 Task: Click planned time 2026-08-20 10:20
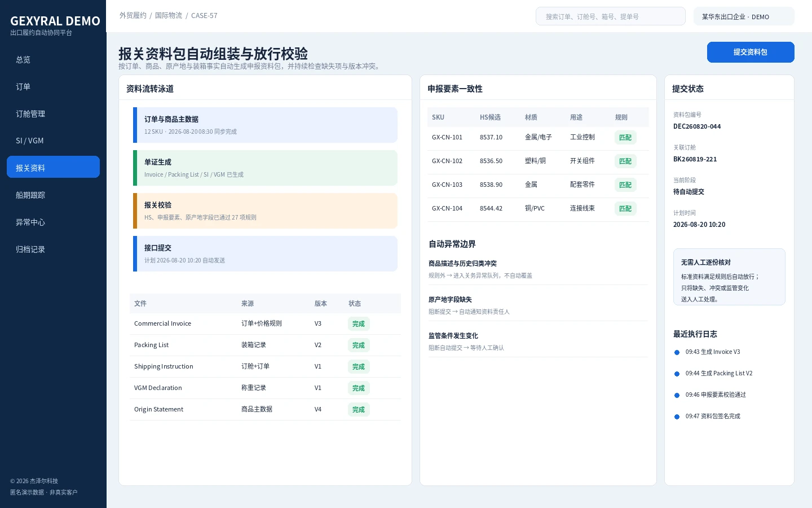(699, 225)
